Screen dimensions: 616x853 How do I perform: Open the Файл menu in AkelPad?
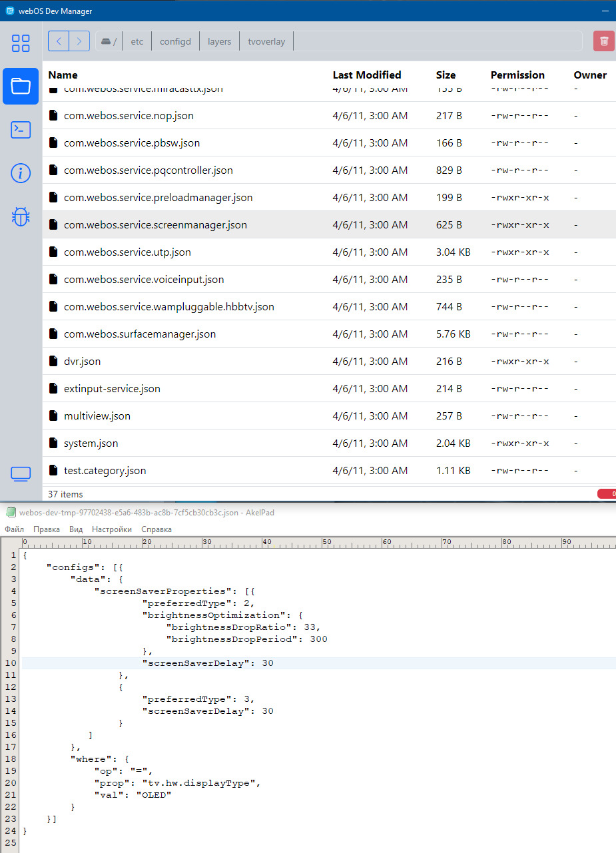click(14, 529)
